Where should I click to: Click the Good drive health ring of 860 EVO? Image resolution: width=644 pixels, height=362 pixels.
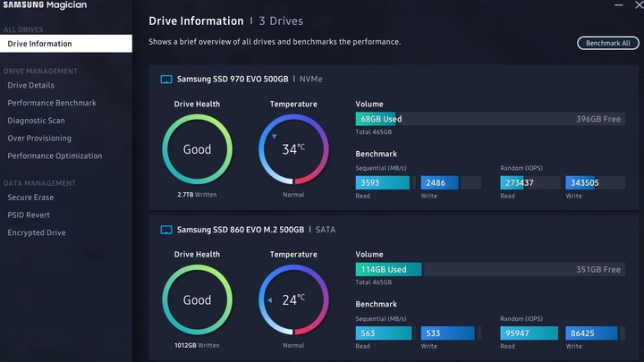point(197,300)
